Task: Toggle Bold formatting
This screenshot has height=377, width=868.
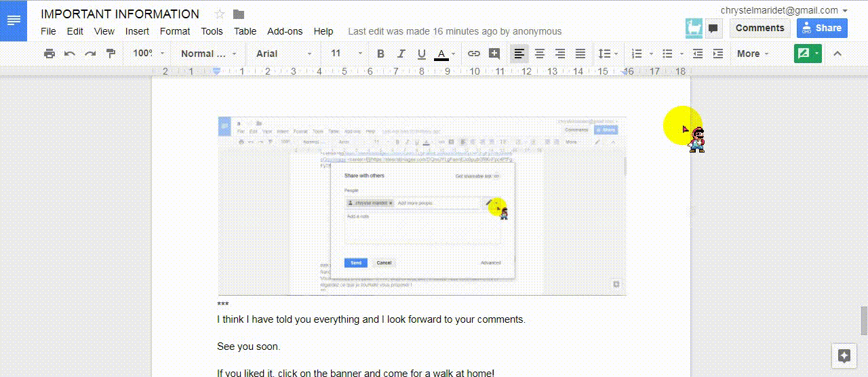Action: point(380,54)
